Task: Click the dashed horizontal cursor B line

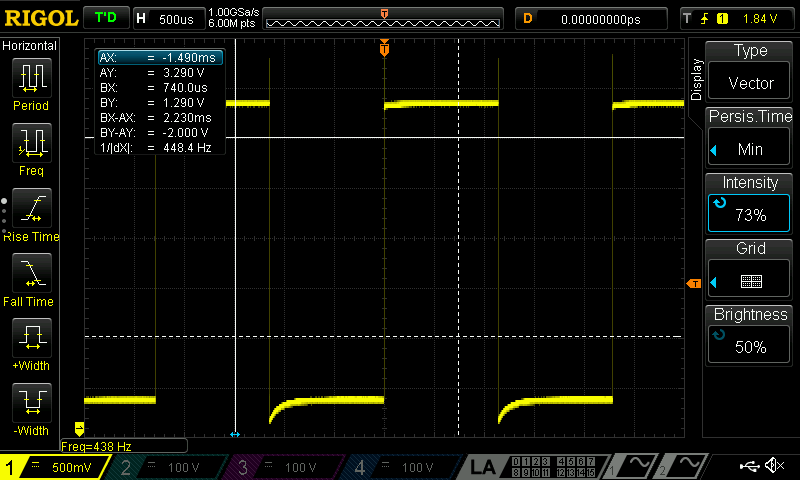Action: [x=384, y=337]
